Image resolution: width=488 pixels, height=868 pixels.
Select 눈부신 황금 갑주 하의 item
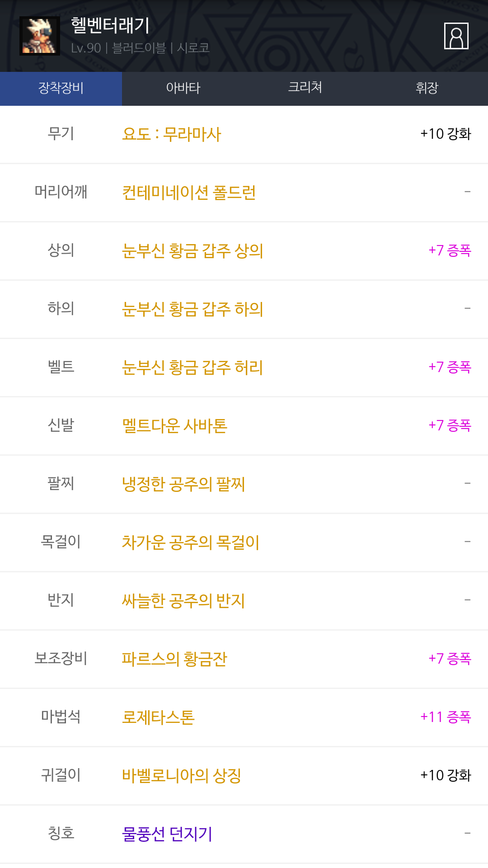(x=192, y=309)
